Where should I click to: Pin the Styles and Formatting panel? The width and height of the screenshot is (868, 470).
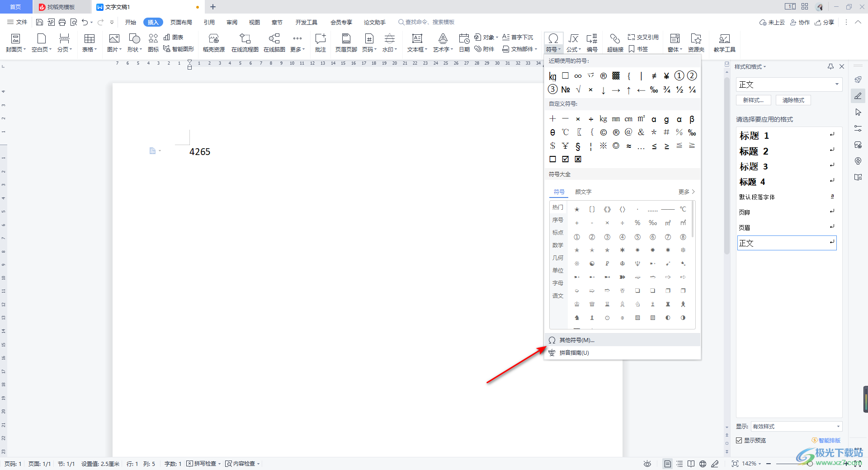click(830, 66)
